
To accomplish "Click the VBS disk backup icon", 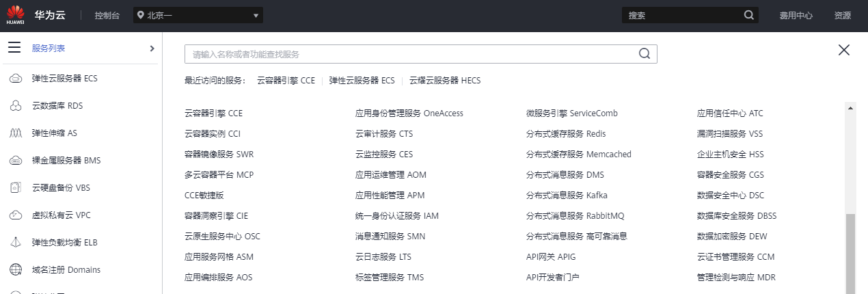I will coord(15,188).
